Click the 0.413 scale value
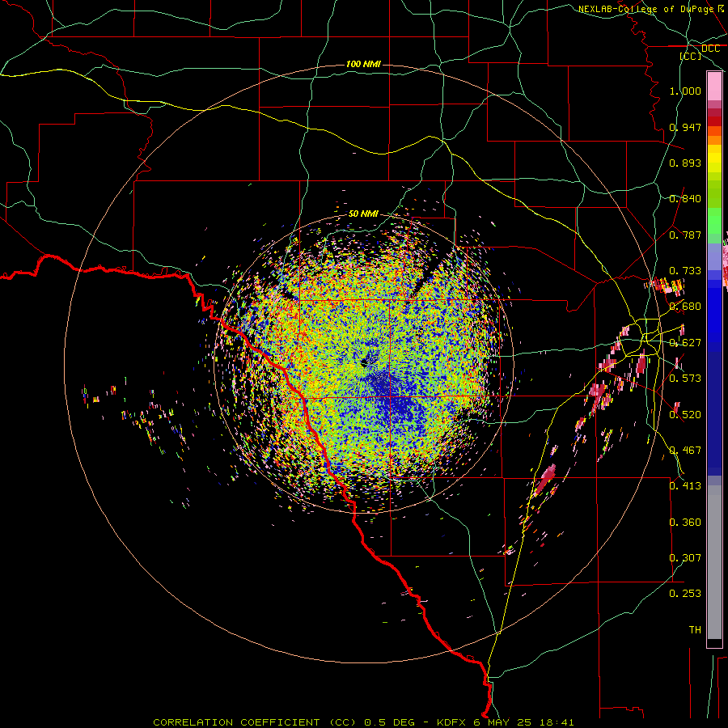 coord(685,486)
